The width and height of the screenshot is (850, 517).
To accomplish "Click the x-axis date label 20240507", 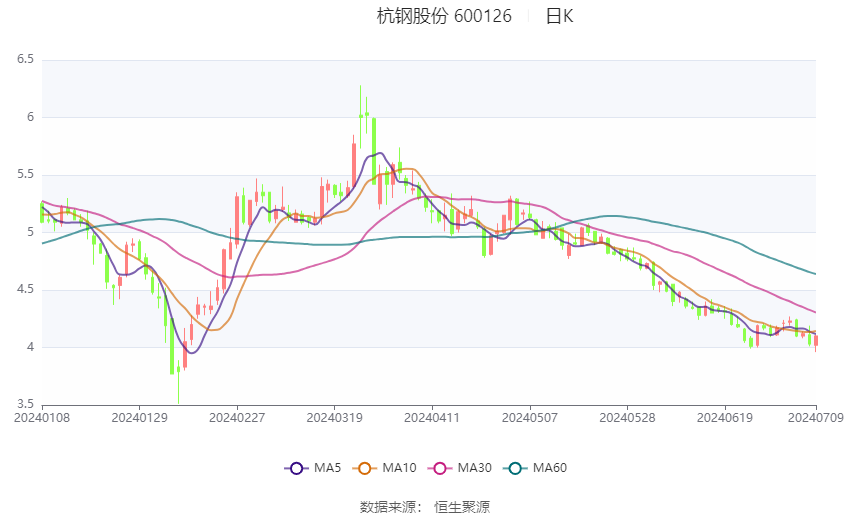I will [530, 418].
